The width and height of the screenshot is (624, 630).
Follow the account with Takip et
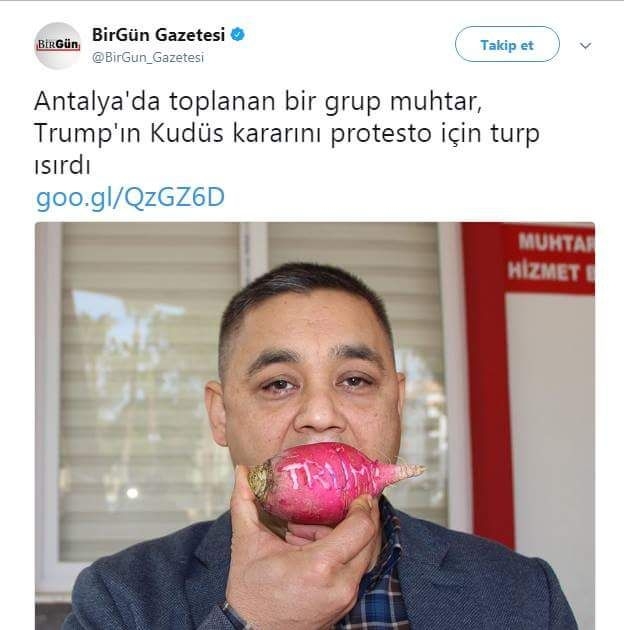[507, 44]
